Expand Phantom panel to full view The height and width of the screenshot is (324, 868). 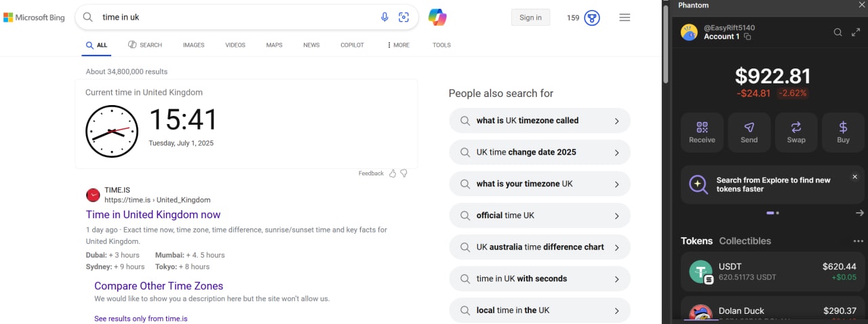tap(856, 32)
